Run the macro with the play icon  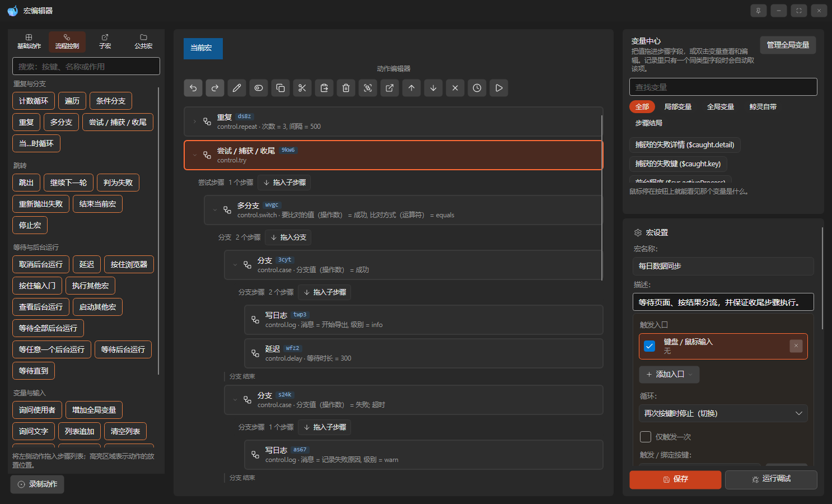(x=499, y=88)
